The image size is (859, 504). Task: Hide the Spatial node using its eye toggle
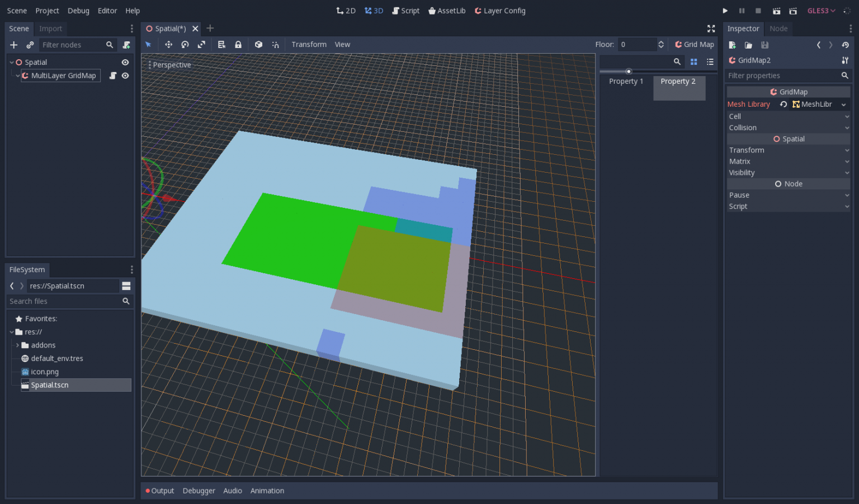point(125,62)
